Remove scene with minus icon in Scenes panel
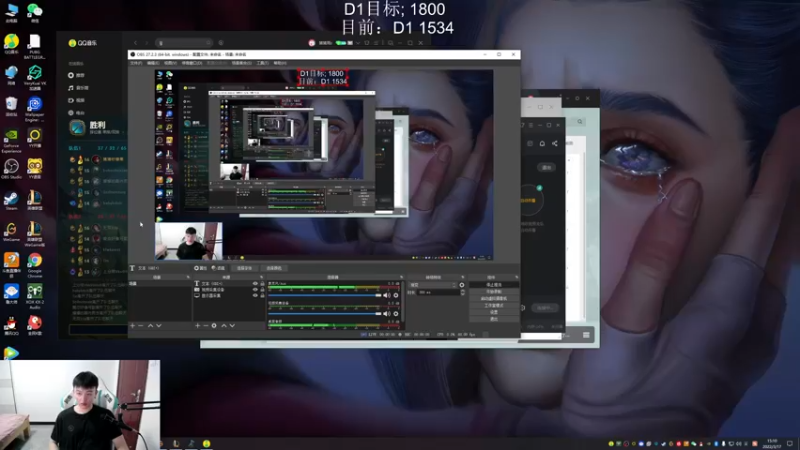 coord(141,326)
